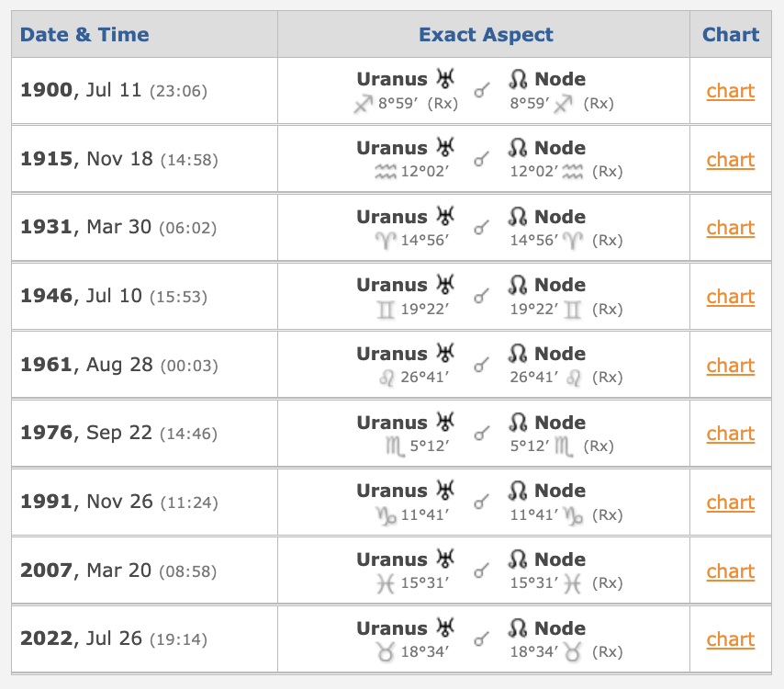
Task: Open the chart link for 1900 Jul 11
Action: (731, 91)
